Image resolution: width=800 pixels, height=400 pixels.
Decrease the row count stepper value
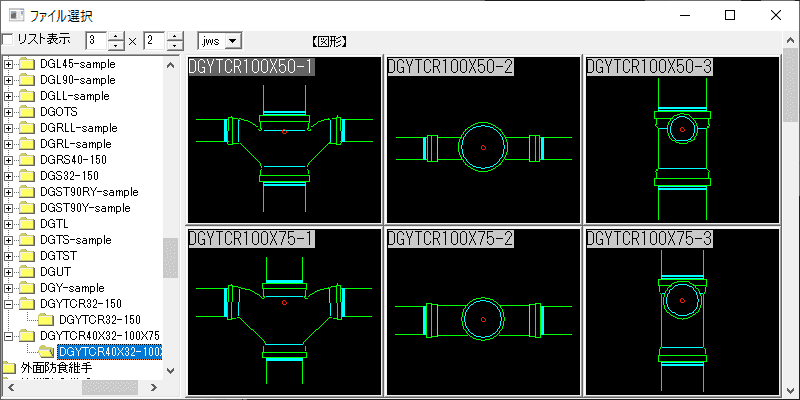tap(175, 46)
